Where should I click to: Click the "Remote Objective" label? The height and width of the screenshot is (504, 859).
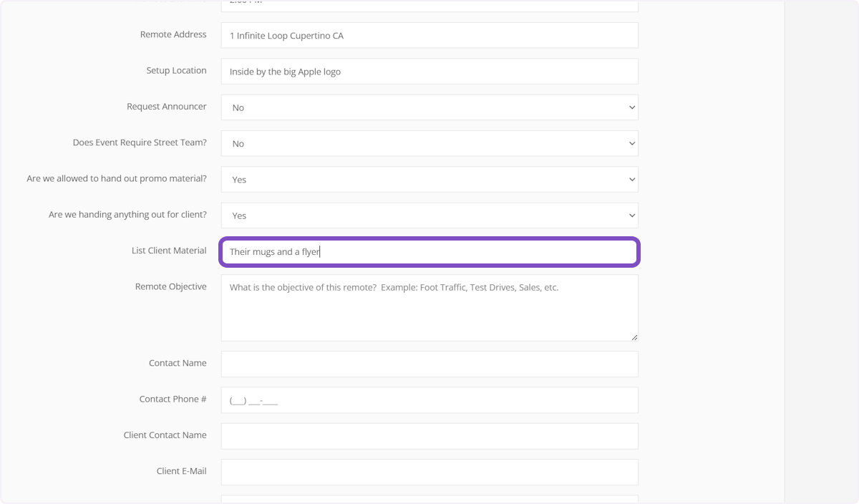[x=170, y=286]
